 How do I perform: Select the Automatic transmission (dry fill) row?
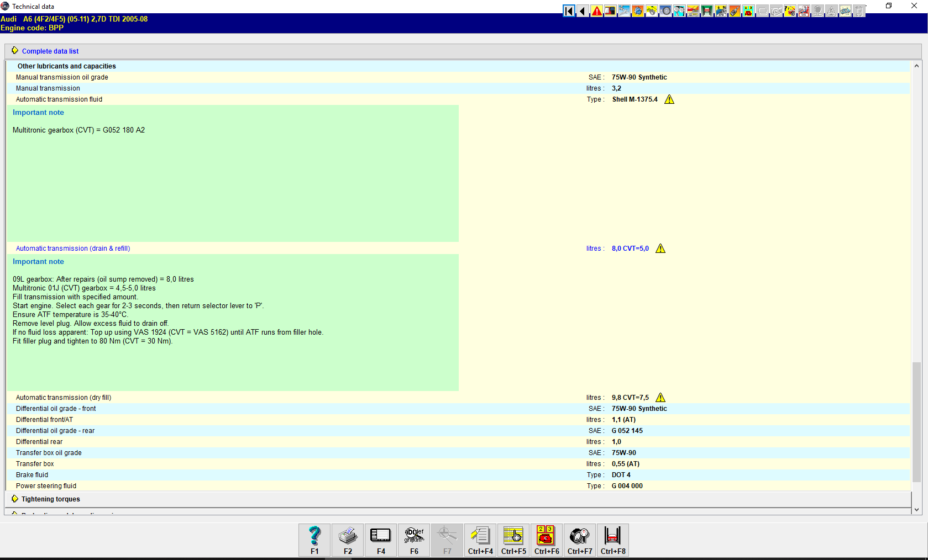(458, 398)
